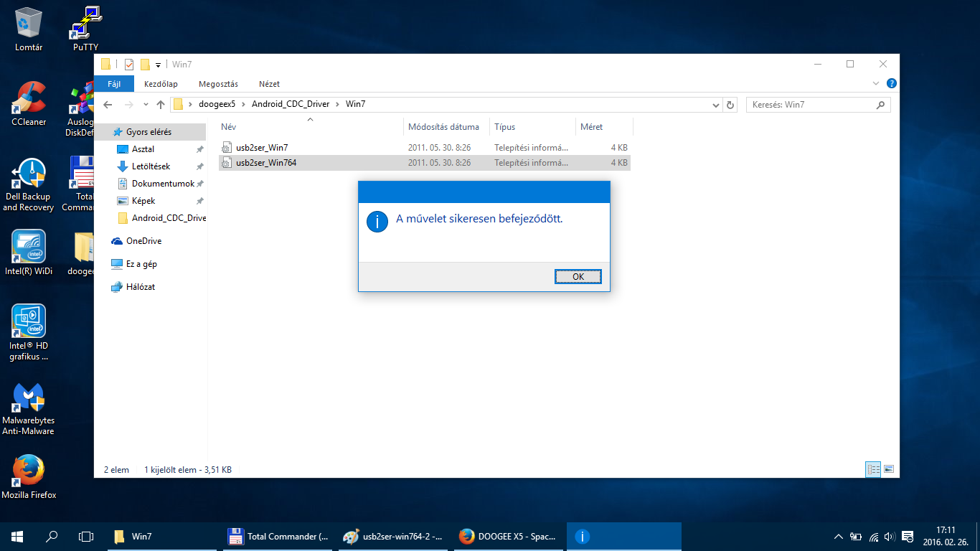
Task: Go back with the left arrow button
Action: [x=108, y=105]
